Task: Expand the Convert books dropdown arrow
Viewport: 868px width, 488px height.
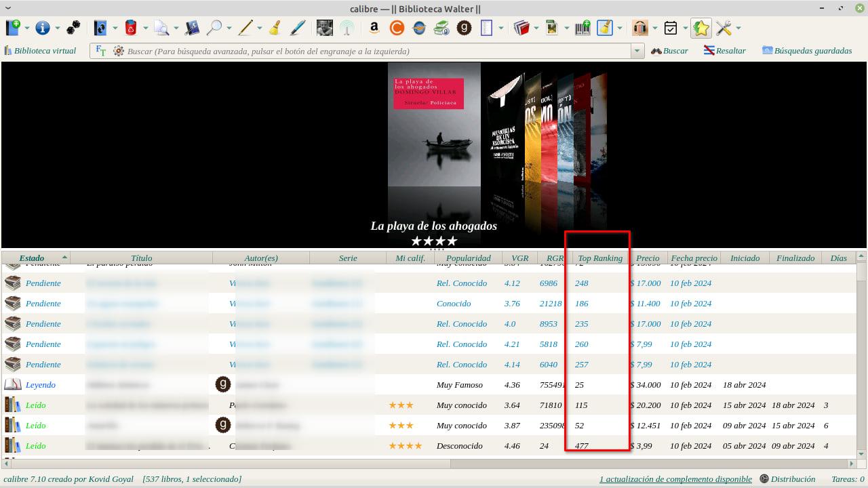Action: [x=115, y=28]
